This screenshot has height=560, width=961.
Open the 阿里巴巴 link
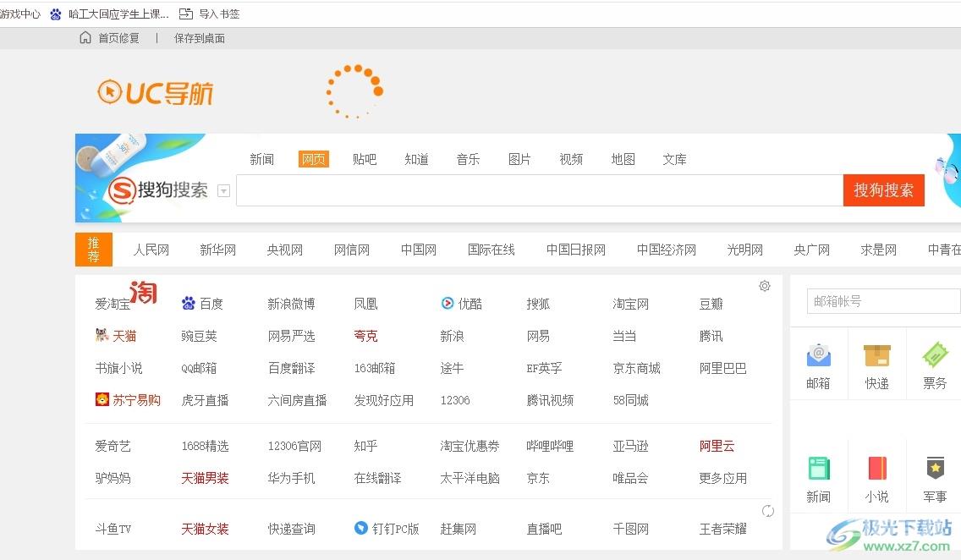click(723, 368)
